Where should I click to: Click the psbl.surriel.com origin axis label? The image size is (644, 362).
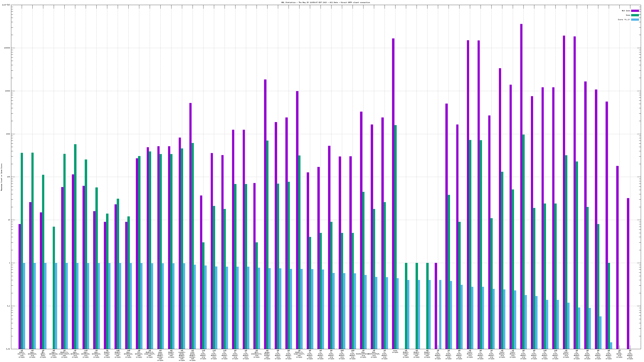[x=22, y=354]
